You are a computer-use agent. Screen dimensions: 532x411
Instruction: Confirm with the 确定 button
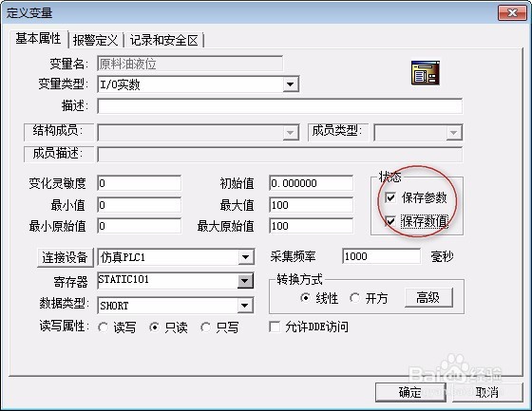[x=410, y=392]
